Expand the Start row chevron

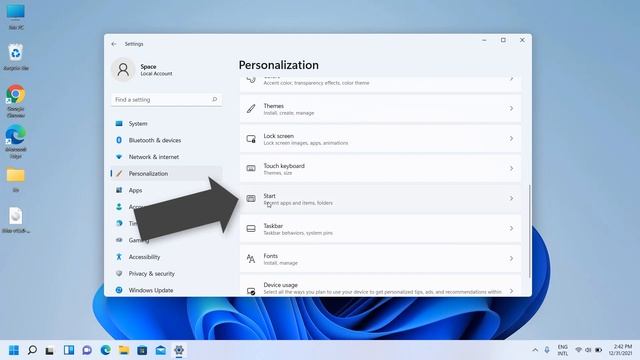(x=511, y=199)
